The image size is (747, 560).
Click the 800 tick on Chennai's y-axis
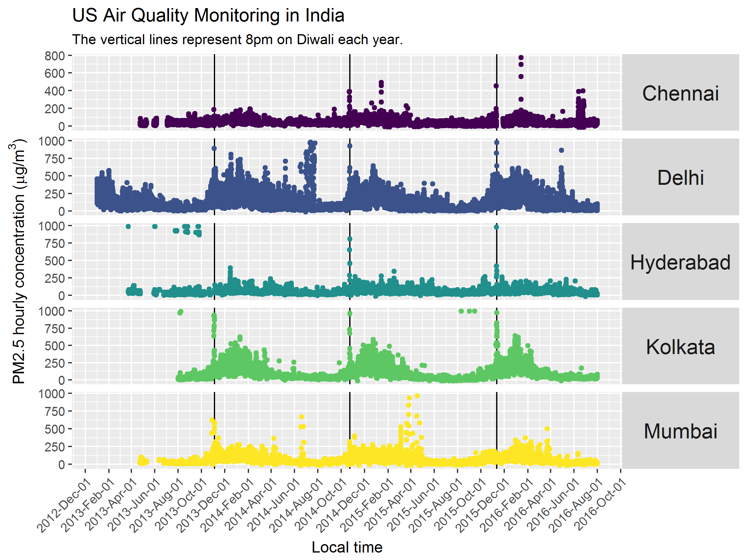pos(55,56)
